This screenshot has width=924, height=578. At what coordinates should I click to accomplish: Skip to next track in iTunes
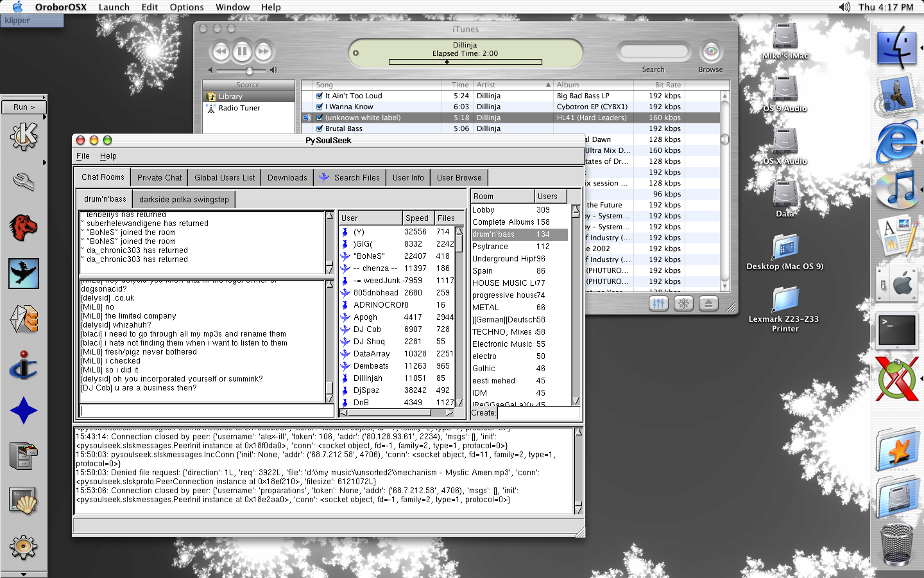[x=264, y=51]
